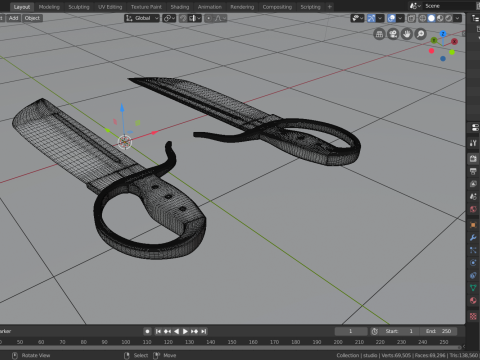Open Global transform orientation dropdown
This screenshot has width=480, height=360.
[x=142, y=18]
